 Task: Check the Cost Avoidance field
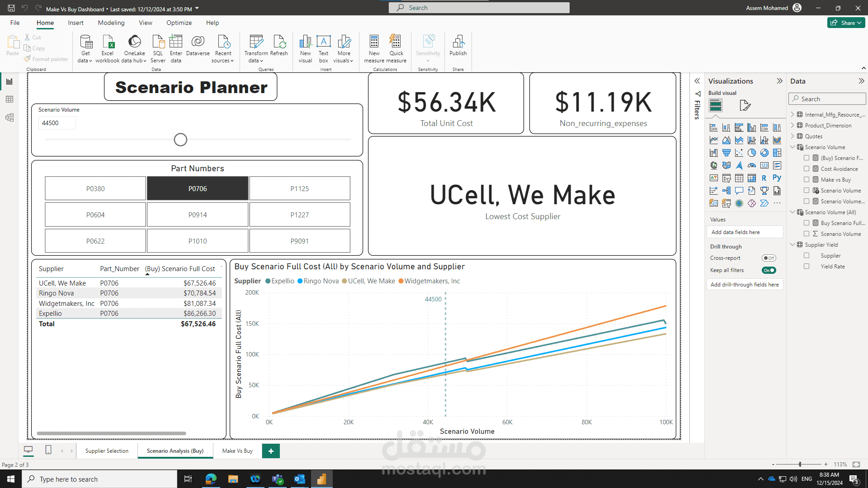point(807,169)
